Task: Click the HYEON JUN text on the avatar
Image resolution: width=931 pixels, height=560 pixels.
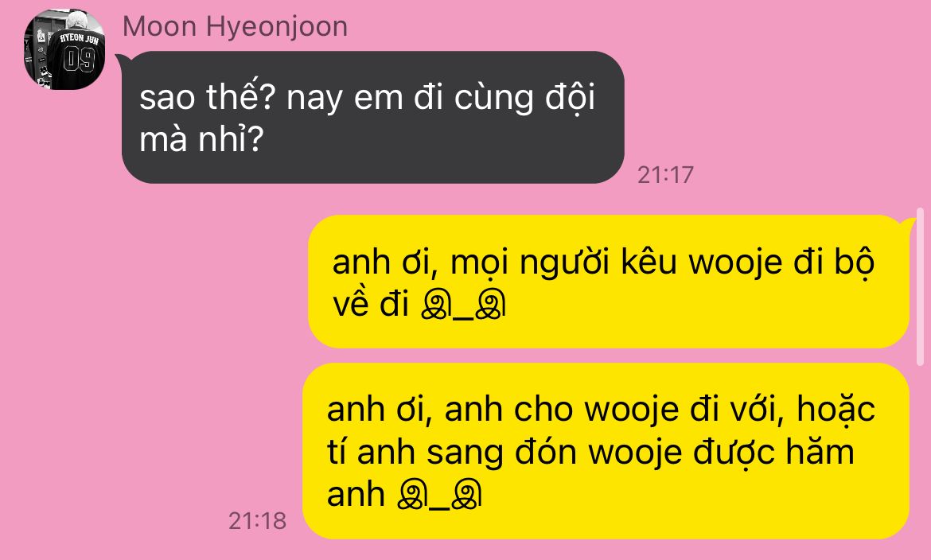Action: click(79, 39)
